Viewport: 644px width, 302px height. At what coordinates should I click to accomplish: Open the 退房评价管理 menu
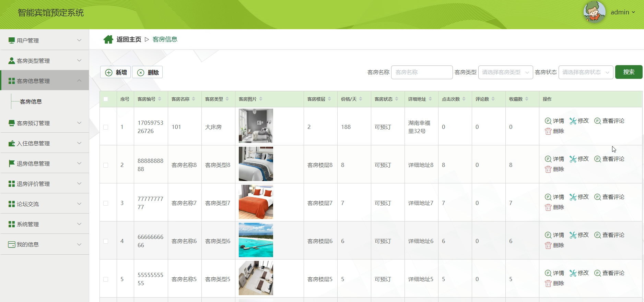(x=45, y=183)
